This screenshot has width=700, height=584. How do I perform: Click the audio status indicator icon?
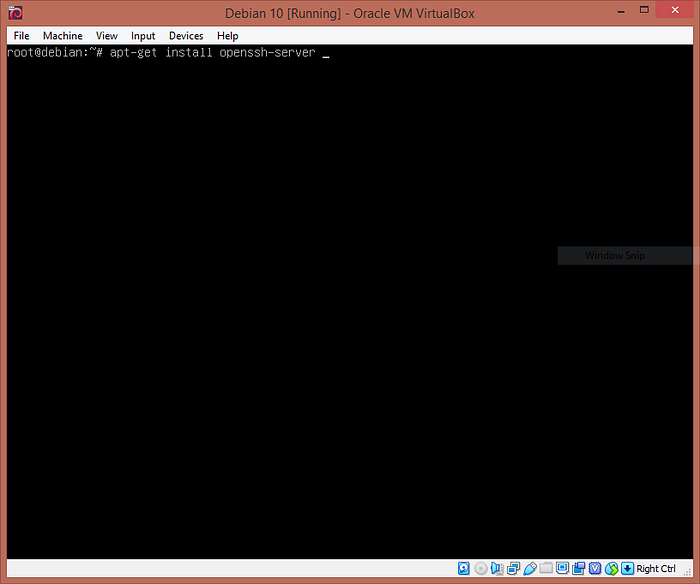point(497,568)
